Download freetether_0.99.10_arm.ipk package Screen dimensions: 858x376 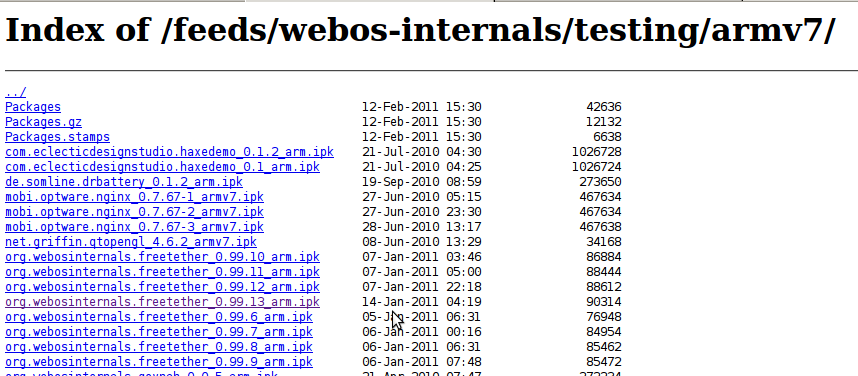163,257
